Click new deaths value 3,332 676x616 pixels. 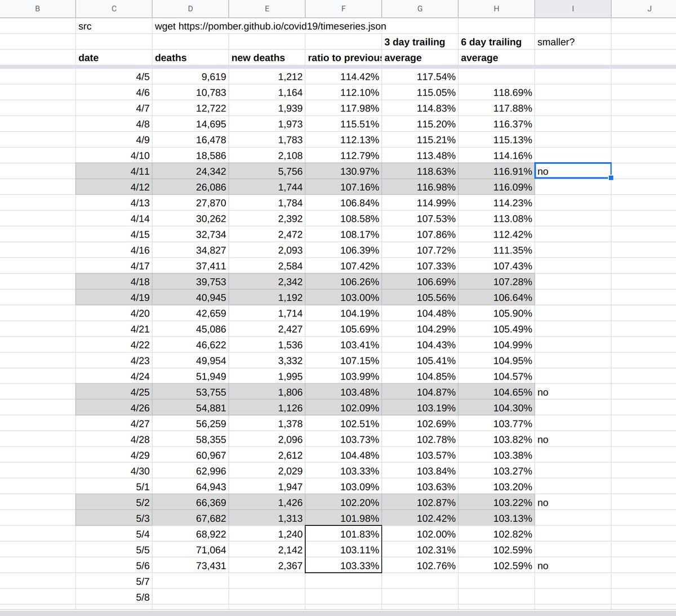[267, 360]
